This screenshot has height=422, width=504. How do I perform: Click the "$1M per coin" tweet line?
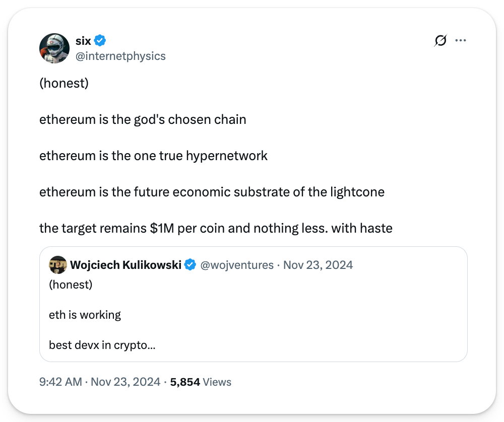tap(216, 228)
